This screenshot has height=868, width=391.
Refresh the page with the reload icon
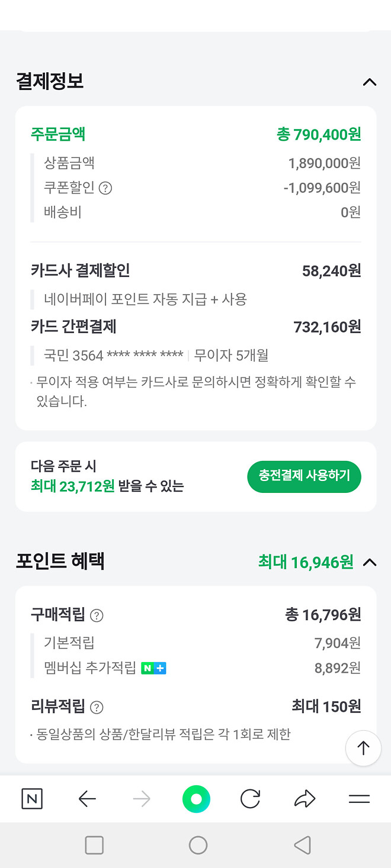click(249, 799)
